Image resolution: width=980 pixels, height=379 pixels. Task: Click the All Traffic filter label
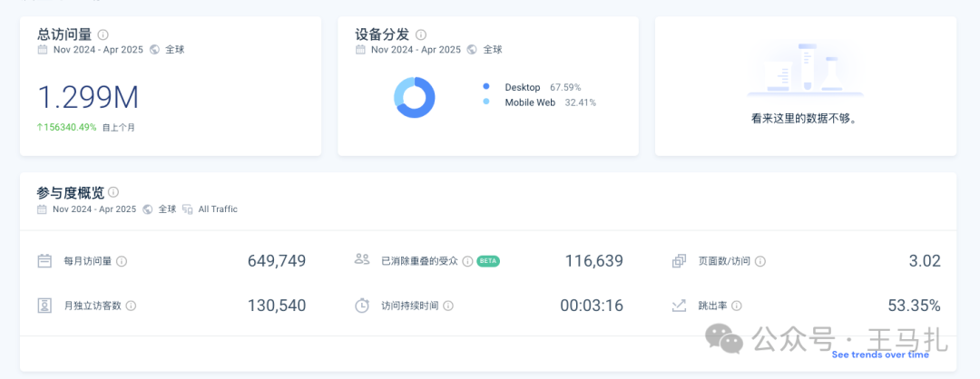tap(218, 209)
